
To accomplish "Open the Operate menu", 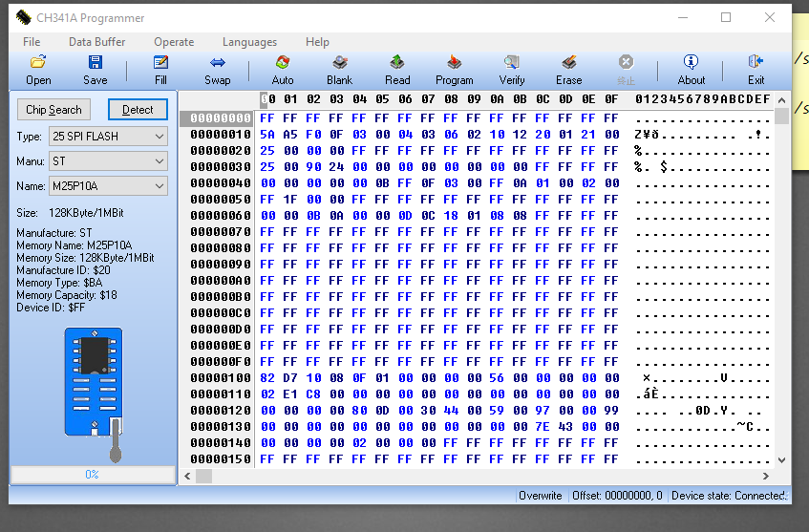I will click(174, 42).
